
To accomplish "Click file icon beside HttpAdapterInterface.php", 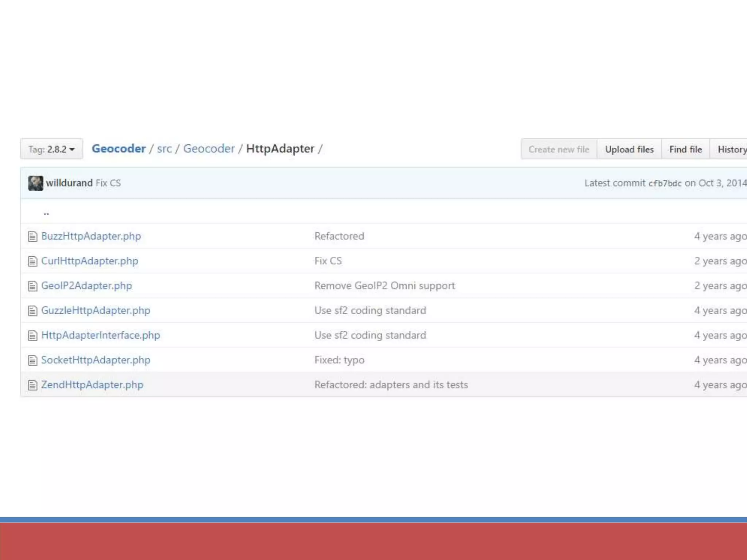I will point(33,336).
